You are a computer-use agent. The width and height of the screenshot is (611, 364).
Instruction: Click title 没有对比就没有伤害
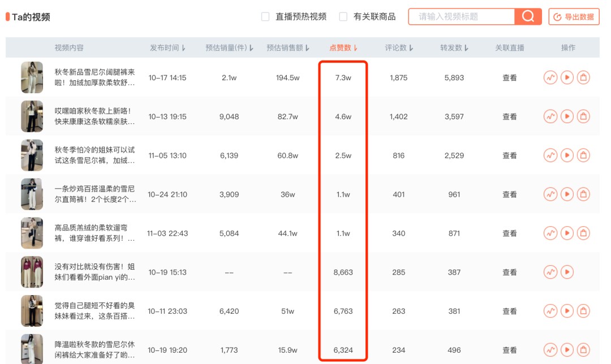tap(94, 272)
